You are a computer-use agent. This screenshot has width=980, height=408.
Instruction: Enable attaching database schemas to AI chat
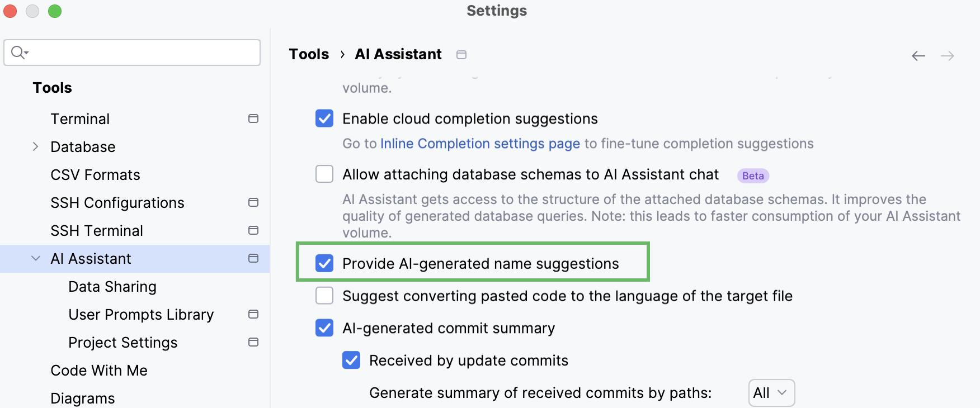(324, 174)
